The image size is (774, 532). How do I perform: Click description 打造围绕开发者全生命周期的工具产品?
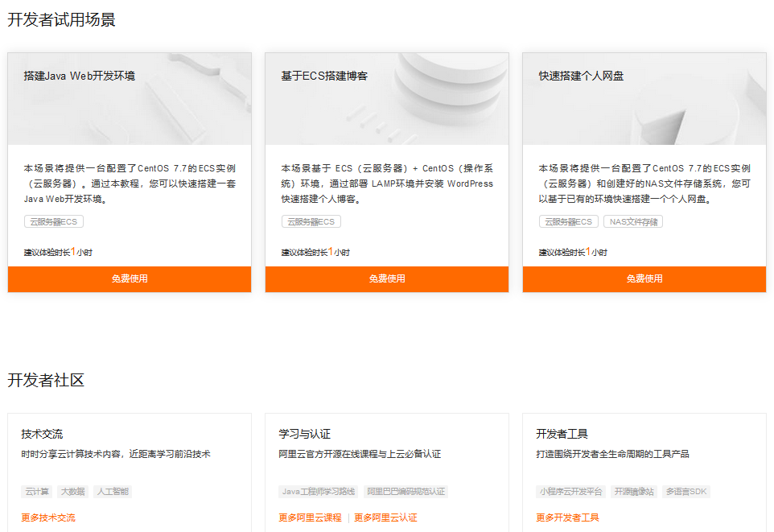pos(612,454)
